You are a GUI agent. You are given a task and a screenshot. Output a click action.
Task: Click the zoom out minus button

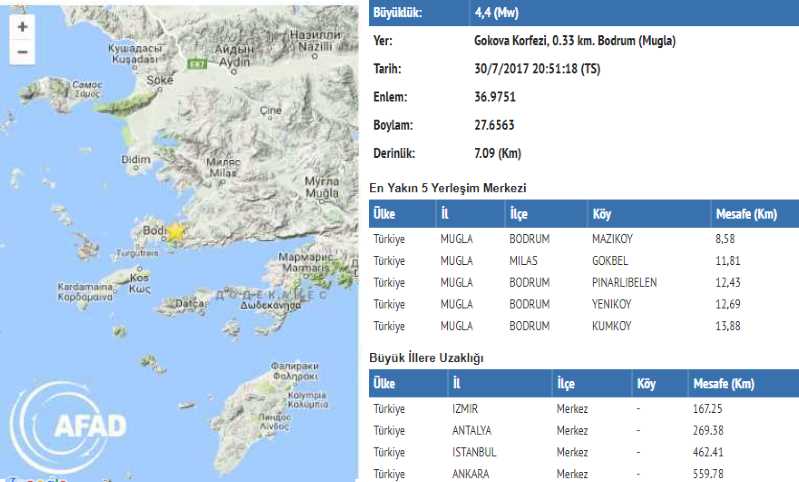click(22, 52)
